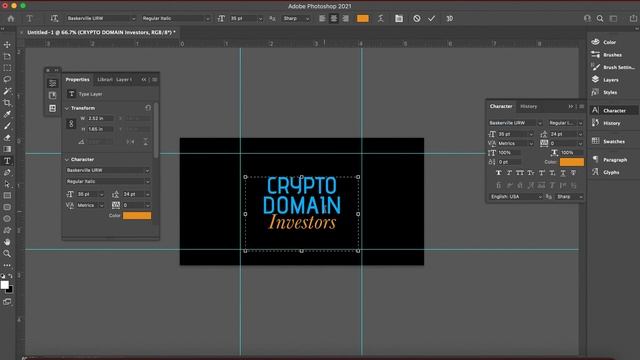
Task: Select the Pen tool
Action: (7, 173)
